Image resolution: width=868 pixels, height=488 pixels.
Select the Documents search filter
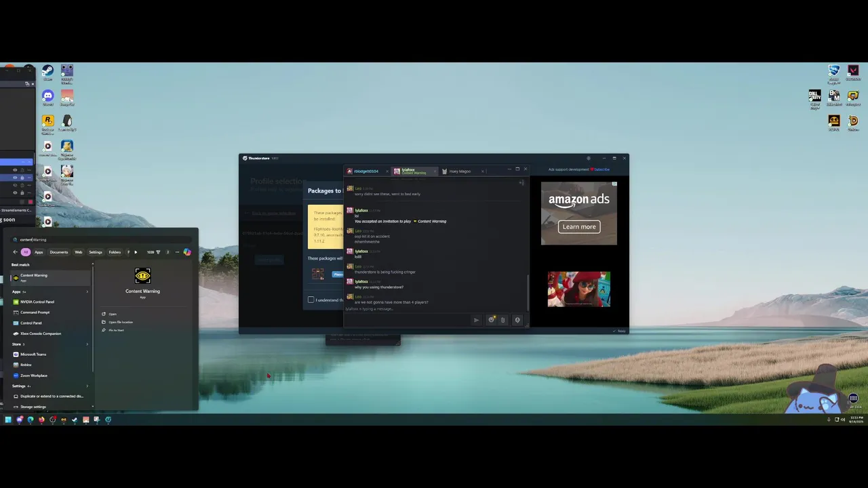point(59,252)
